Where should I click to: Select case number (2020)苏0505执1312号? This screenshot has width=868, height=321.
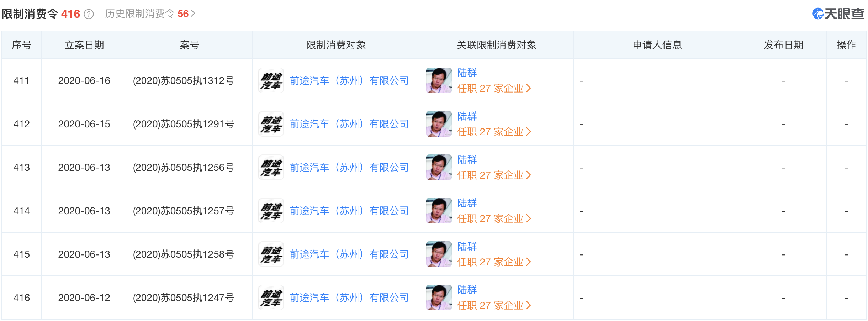[x=184, y=81]
